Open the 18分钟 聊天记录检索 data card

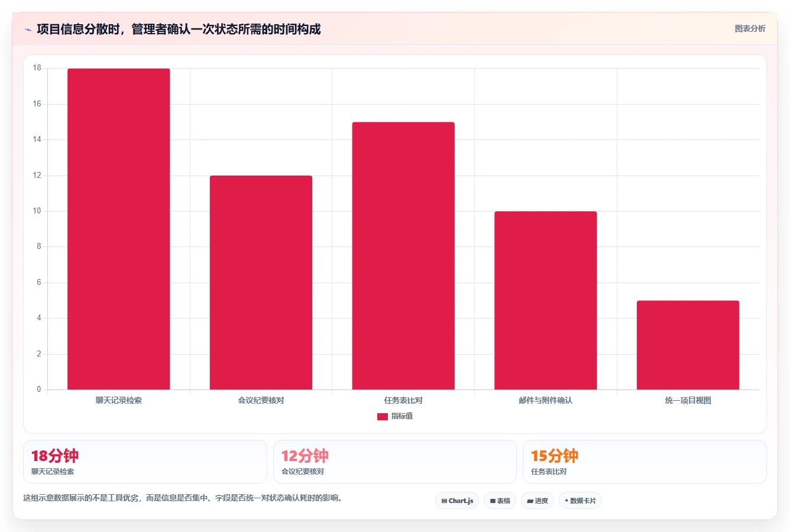click(145, 462)
